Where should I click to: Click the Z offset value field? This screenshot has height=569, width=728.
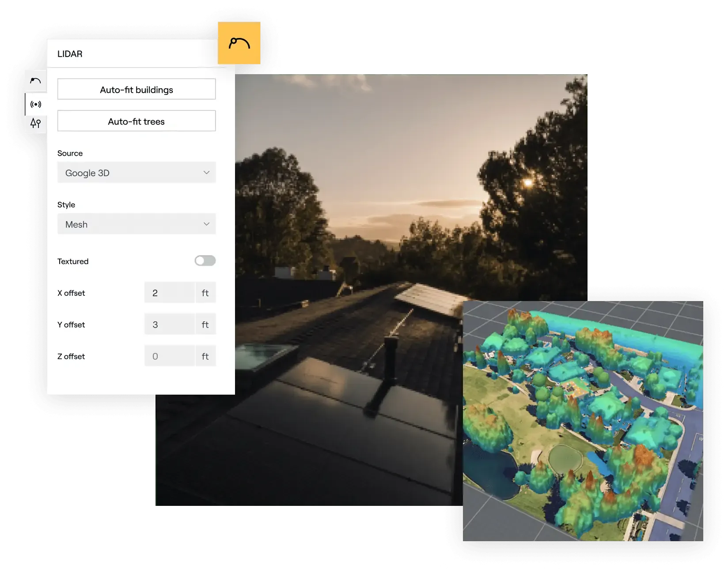click(x=169, y=356)
